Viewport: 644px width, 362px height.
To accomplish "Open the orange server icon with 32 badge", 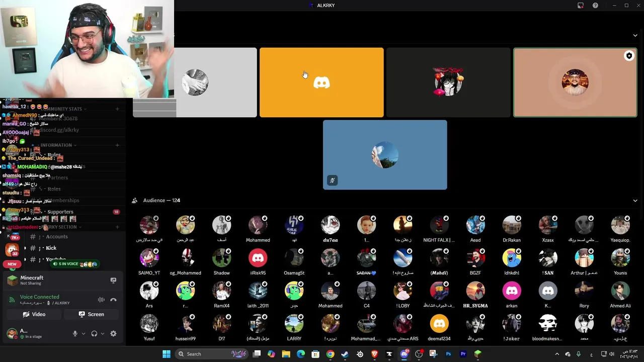I will 12,249.
